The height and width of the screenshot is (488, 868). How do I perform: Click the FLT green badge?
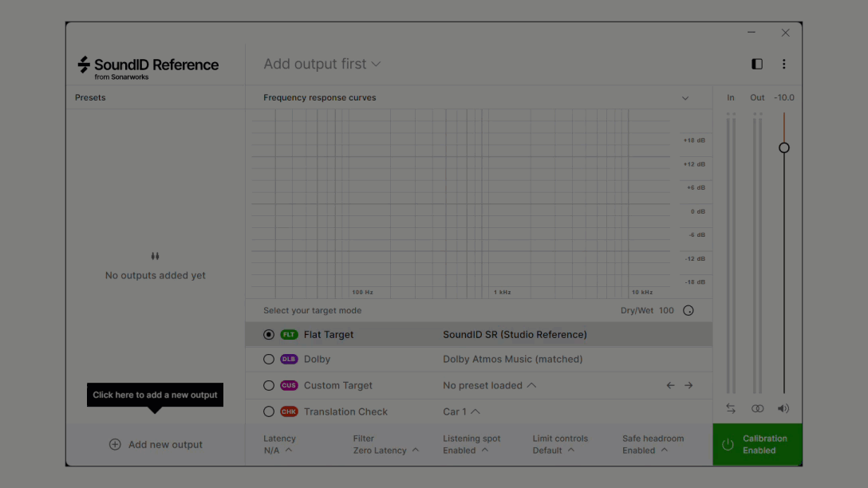289,335
